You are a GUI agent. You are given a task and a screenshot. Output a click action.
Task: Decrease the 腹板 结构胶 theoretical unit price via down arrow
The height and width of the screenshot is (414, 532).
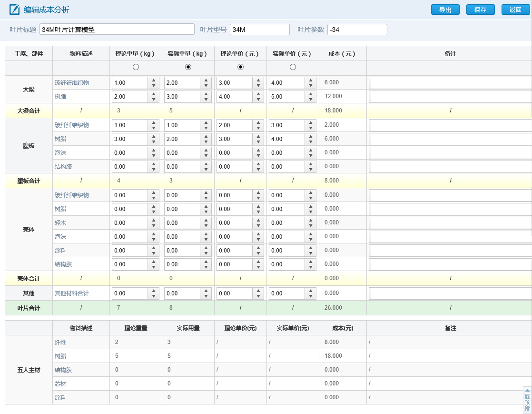[258, 170]
